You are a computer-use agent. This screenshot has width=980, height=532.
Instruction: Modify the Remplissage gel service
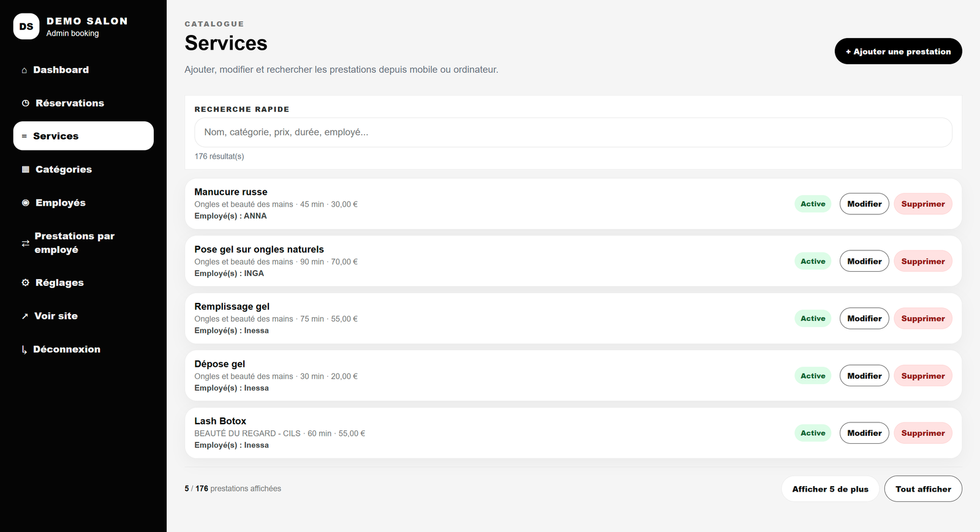pyautogui.click(x=864, y=318)
